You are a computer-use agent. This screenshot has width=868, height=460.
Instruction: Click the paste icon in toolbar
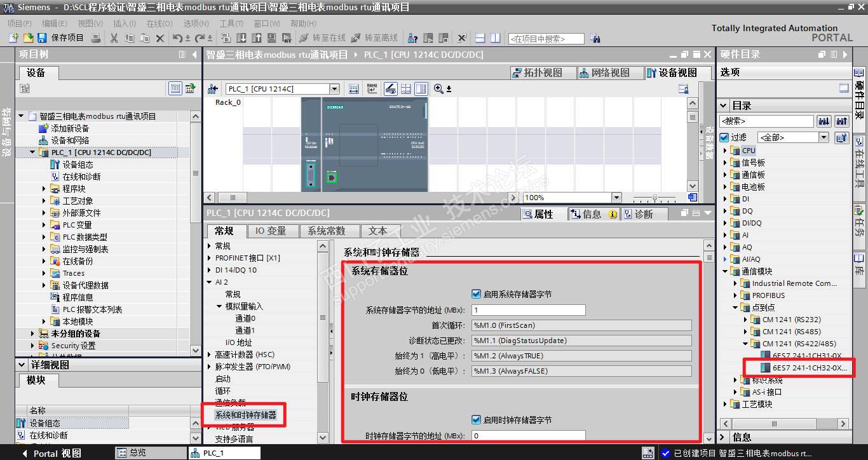144,38
